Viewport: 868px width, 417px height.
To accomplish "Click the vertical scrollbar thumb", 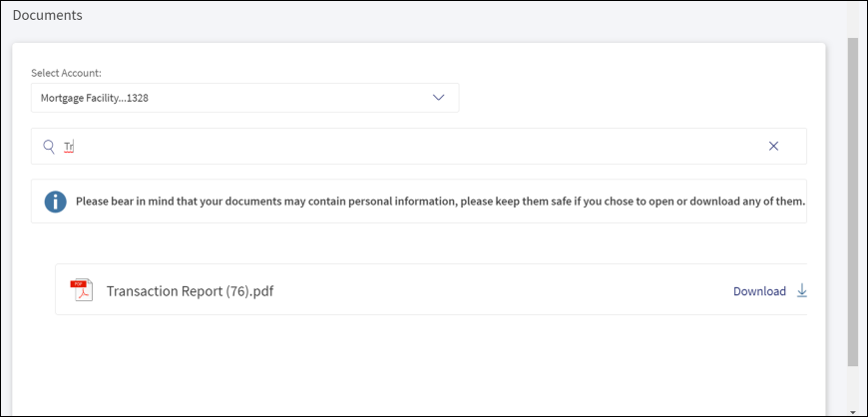I will point(853,203).
